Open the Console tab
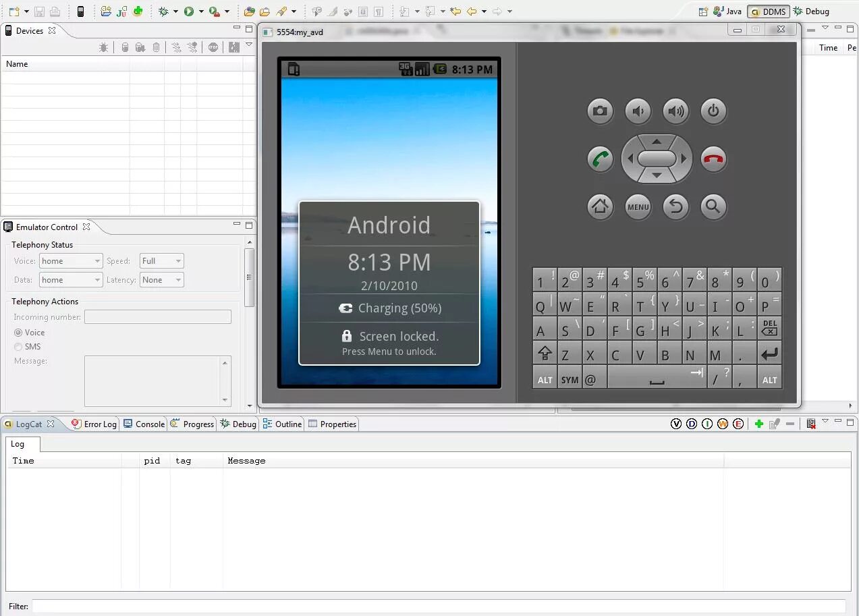859x616 pixels. click(x=144, y=424)
